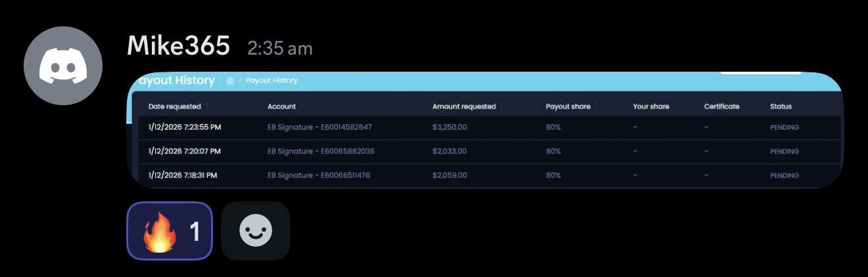The image size is (868, 277).
Task: Click the Payout History breadcrumb link
Action: pos(272,80)
